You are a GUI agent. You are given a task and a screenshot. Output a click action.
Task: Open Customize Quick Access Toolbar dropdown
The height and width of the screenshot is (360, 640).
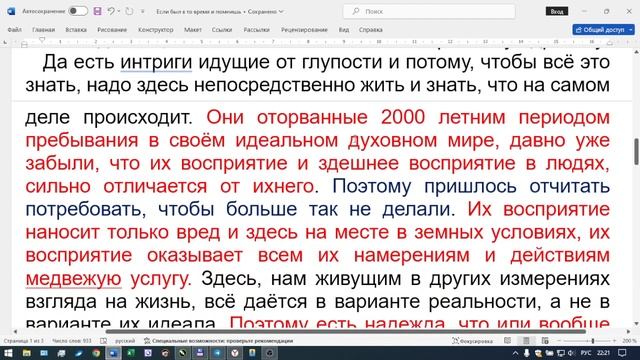pyautogui.click(x=142, y=11)
